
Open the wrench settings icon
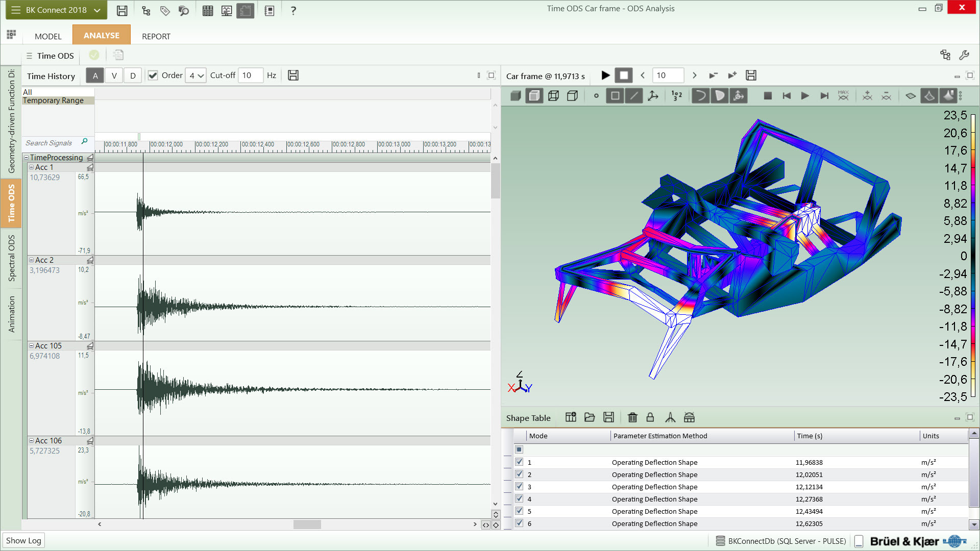click(964, 55)
